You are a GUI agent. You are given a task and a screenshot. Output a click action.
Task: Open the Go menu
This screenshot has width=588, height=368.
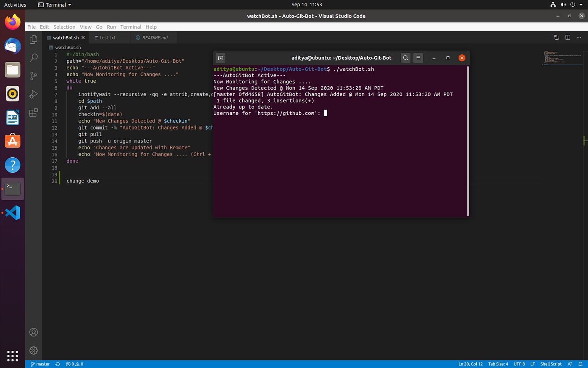point(99,27)
